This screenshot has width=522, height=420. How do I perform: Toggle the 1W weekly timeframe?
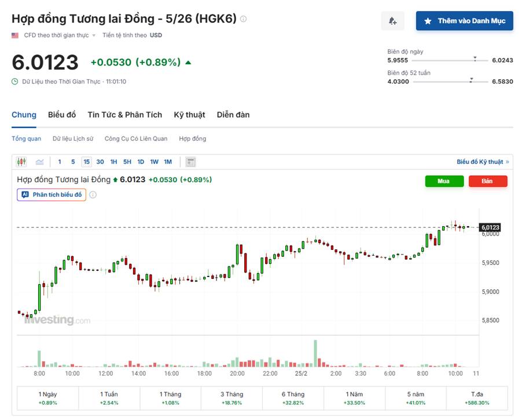point(154,161)
